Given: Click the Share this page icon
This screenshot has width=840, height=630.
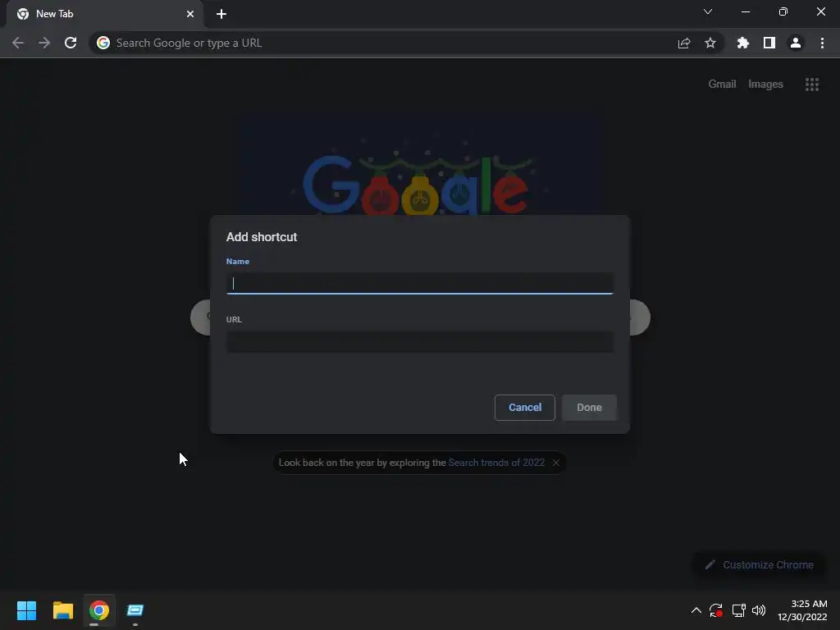Looking at the screenshot, I should (684, 43).
